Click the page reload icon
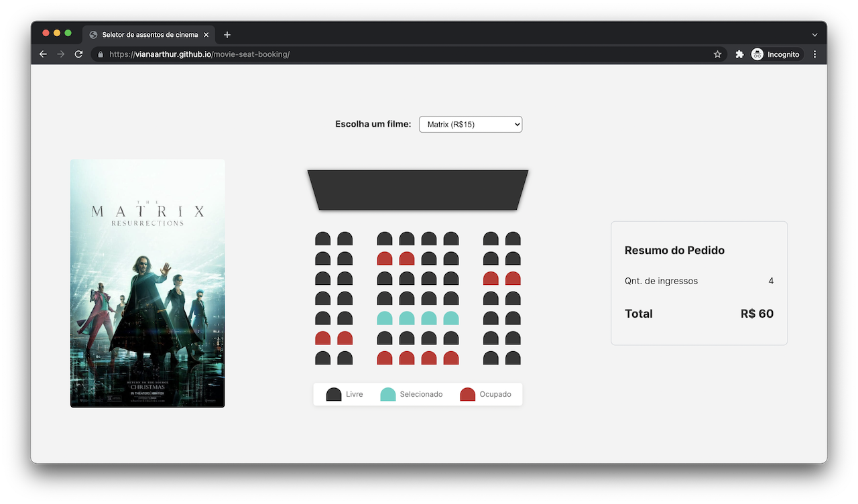Image resolution: width=858 pixels, height=504 pixels. coord(78,54)
